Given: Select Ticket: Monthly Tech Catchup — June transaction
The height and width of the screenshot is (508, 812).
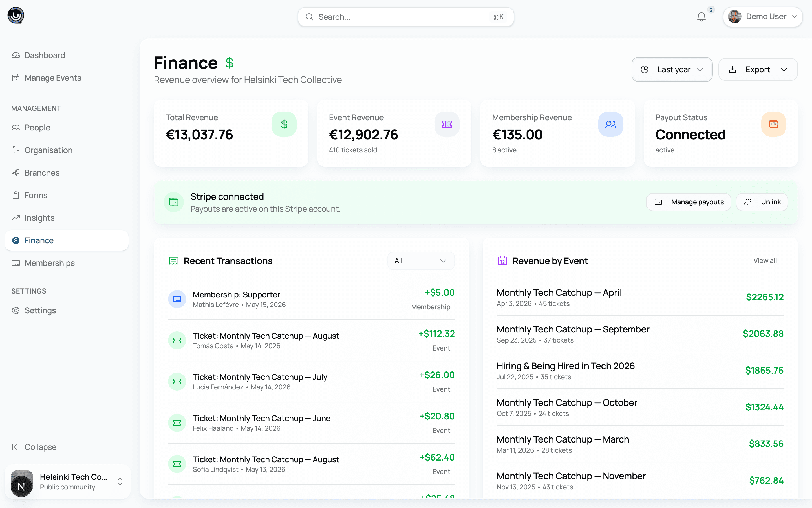Looking at the screenshot, I should (x=261, y=418).
